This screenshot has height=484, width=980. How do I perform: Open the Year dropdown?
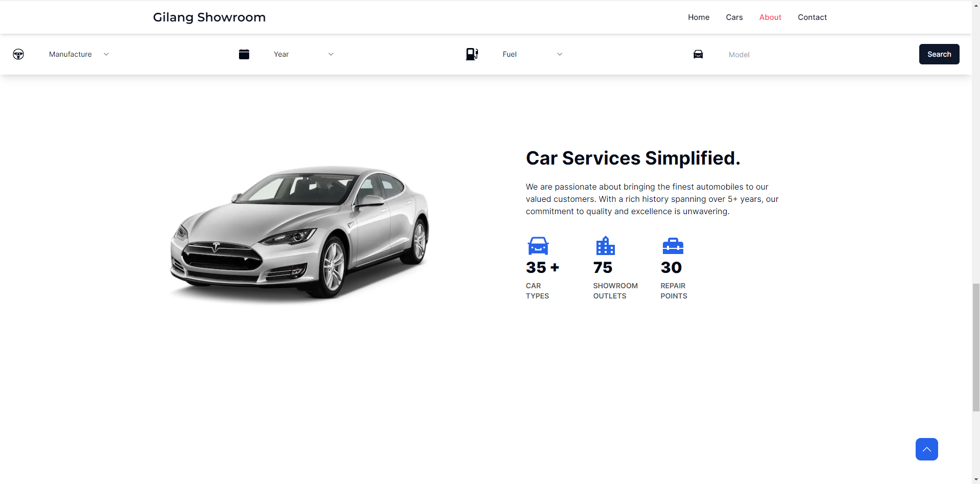point(304,54)
